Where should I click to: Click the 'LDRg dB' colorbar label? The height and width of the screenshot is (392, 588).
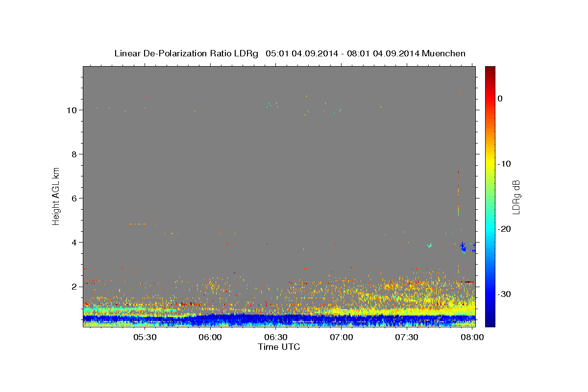pyautogui.click(x=516, y=197)
